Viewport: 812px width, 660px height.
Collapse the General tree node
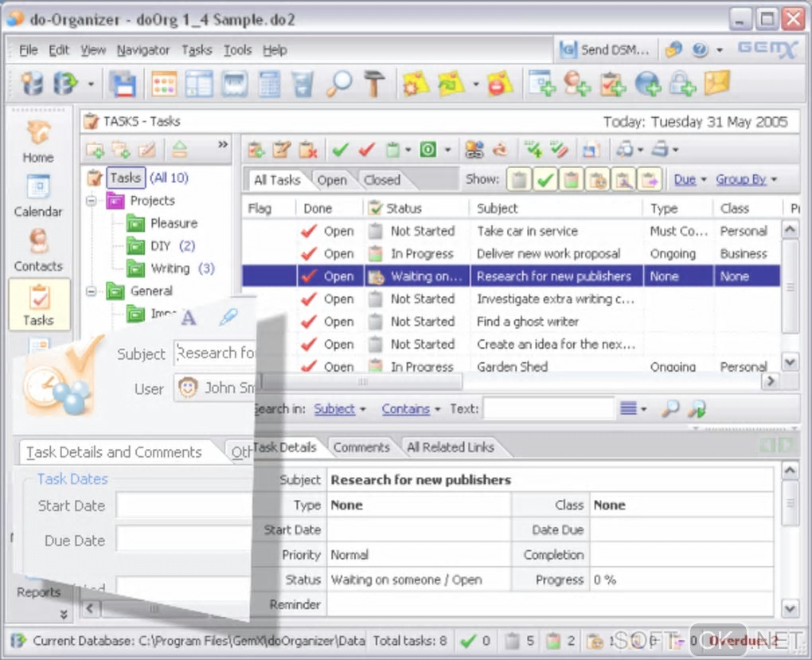pos(92,291)
